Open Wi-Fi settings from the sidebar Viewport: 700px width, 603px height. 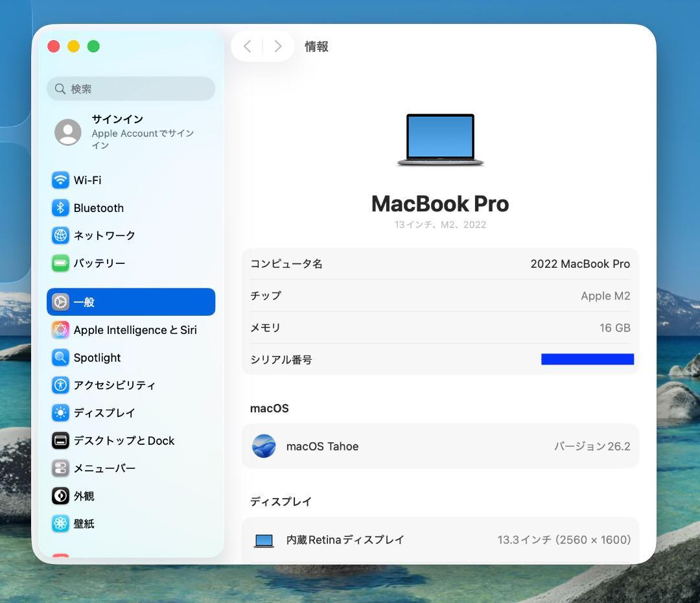tap(87, 180)
